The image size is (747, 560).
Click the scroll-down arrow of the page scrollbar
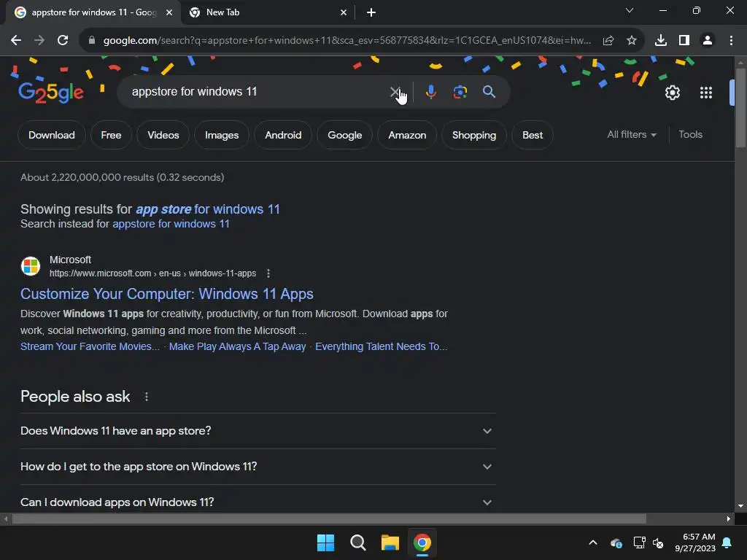point(740,506)
